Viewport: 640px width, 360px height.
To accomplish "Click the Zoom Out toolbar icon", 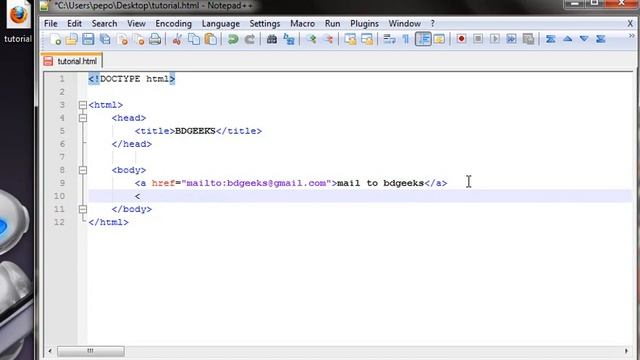I will (328, 39).
